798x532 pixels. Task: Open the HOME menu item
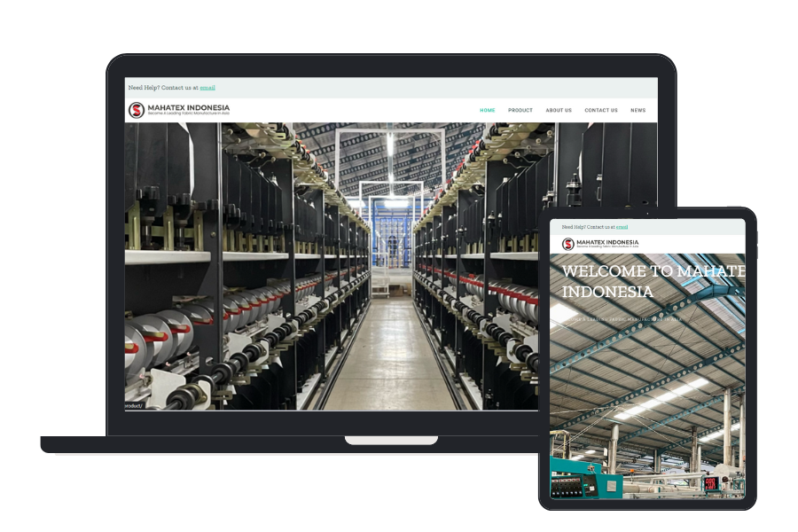487,111
